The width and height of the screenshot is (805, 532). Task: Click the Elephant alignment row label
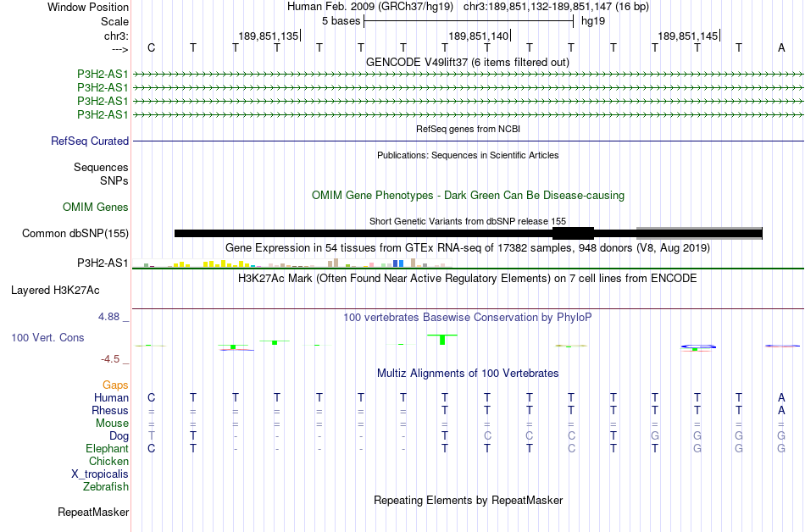[x=108, y=448]
